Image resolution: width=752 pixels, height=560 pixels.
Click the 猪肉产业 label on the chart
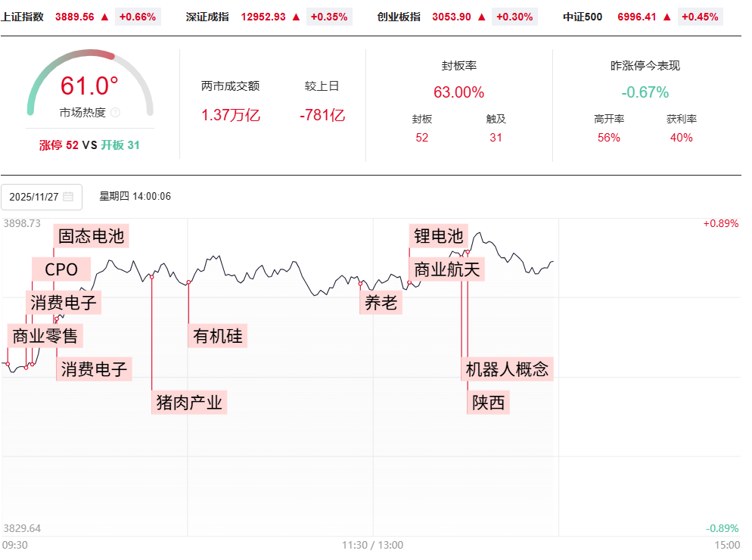pos(189,402)
